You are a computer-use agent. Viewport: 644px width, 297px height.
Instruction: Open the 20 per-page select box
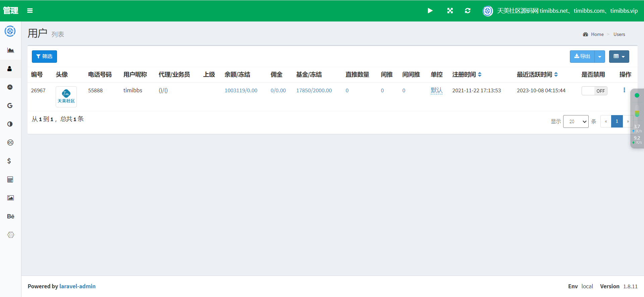point(576,121)
